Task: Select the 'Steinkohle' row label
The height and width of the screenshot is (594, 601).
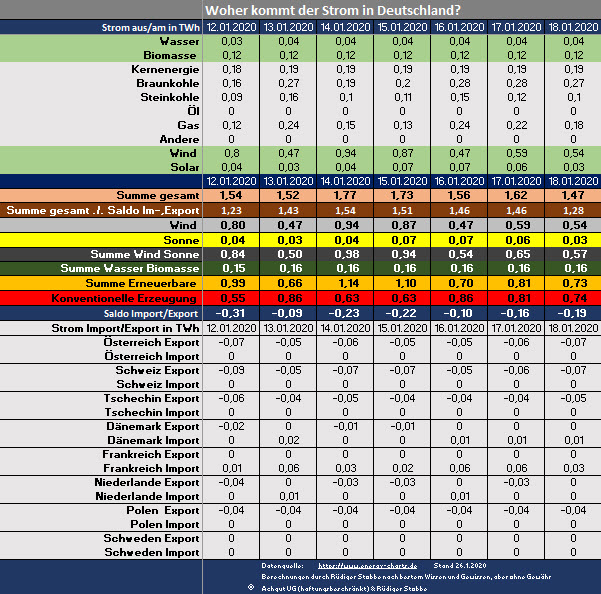Action: tap(167, 96)
